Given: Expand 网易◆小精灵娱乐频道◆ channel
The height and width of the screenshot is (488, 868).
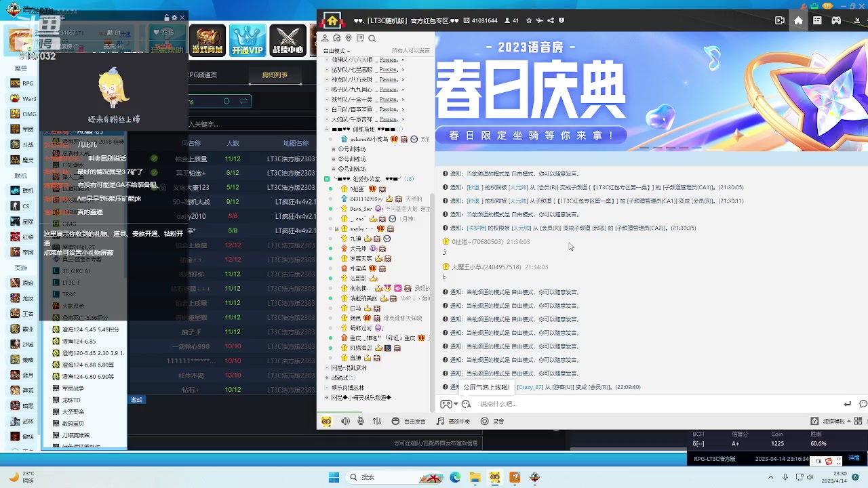Looking at the screenshot, I should pyautogui.click(x=327, y=398).
